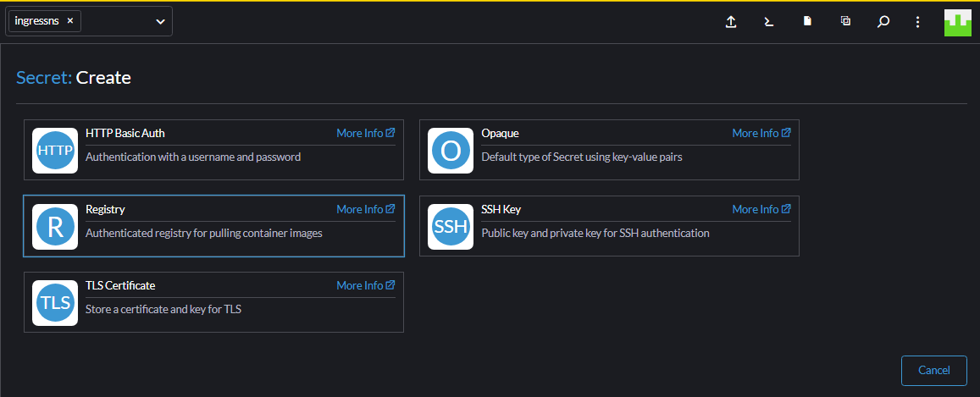Pick the TLS Certificate circle icon
This screenshot has width=980, height=397.
(55, 303)
